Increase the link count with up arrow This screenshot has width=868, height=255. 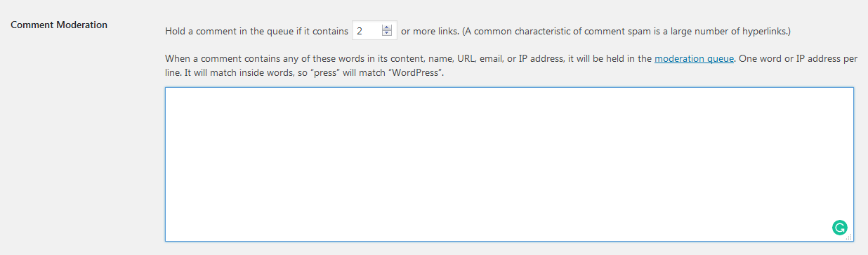[x=386, y=28]
